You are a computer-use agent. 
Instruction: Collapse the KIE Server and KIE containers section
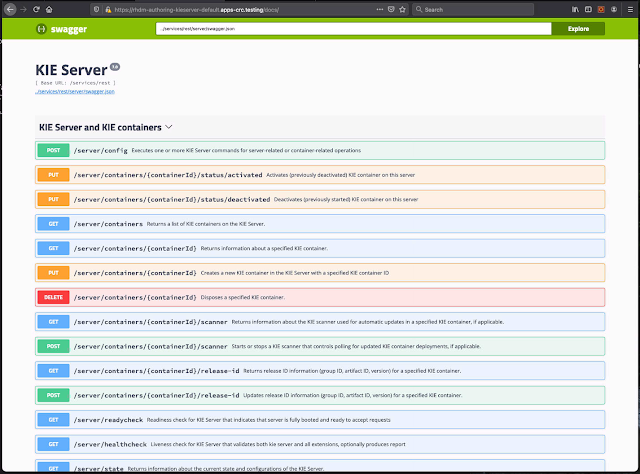click(x=320, y=127)
